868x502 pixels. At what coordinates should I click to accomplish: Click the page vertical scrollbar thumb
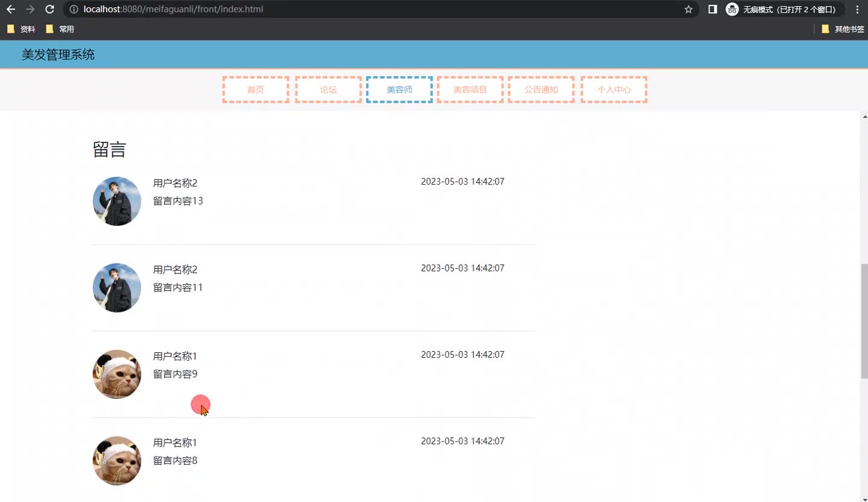tap(864, 321)
